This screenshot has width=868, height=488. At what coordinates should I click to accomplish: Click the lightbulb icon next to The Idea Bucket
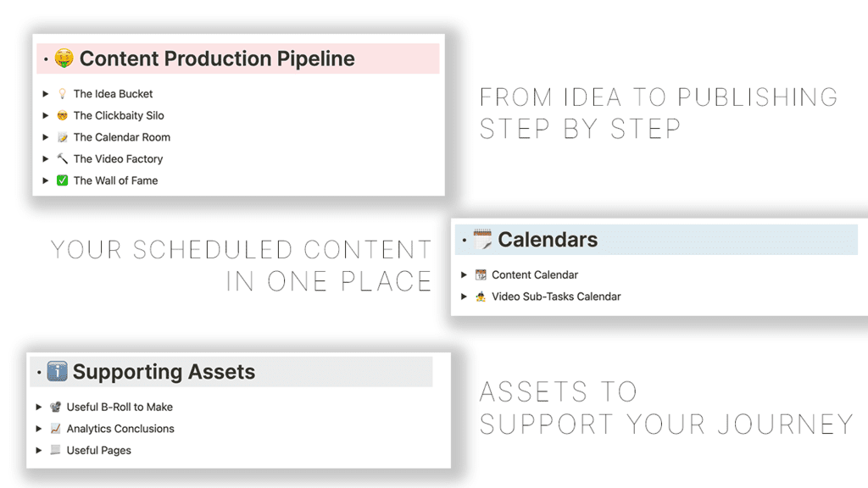click(x=62, y=93)
